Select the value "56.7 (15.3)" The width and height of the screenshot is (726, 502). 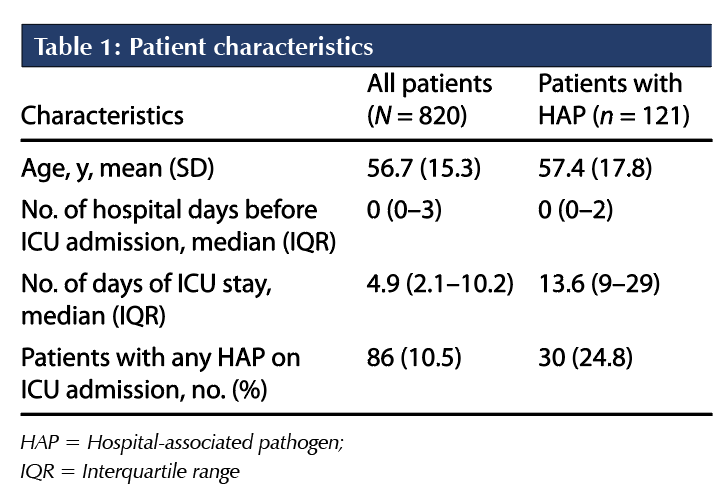[423, 168]
